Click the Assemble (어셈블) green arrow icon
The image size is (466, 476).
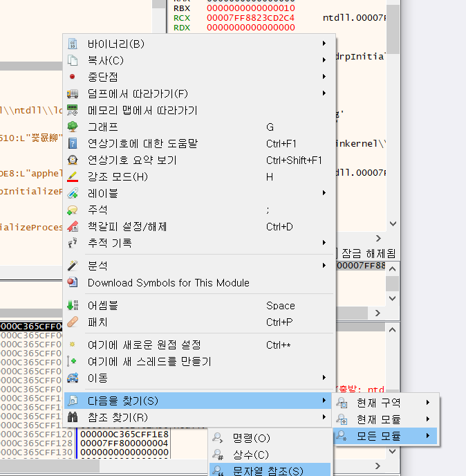click(x=73, y=305)
